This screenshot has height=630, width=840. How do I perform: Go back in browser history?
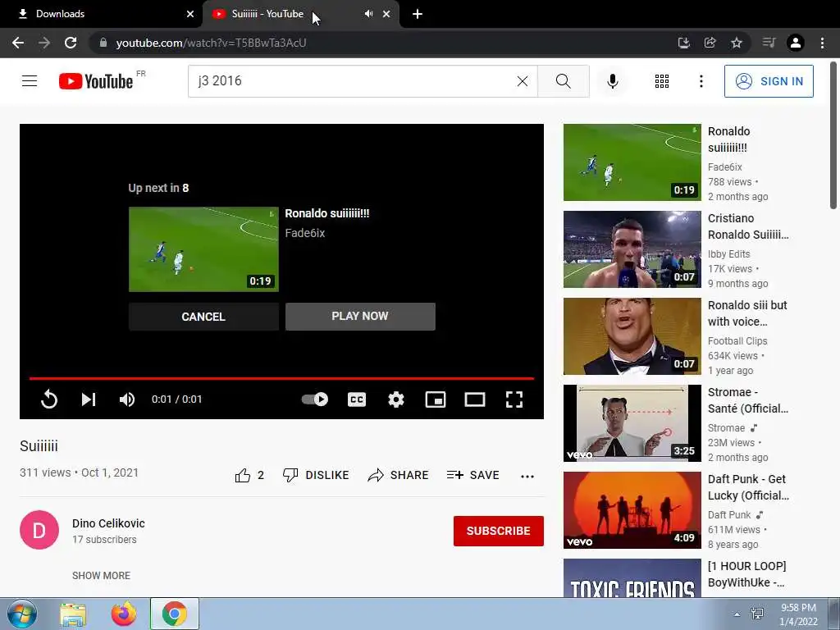[18, 43]
